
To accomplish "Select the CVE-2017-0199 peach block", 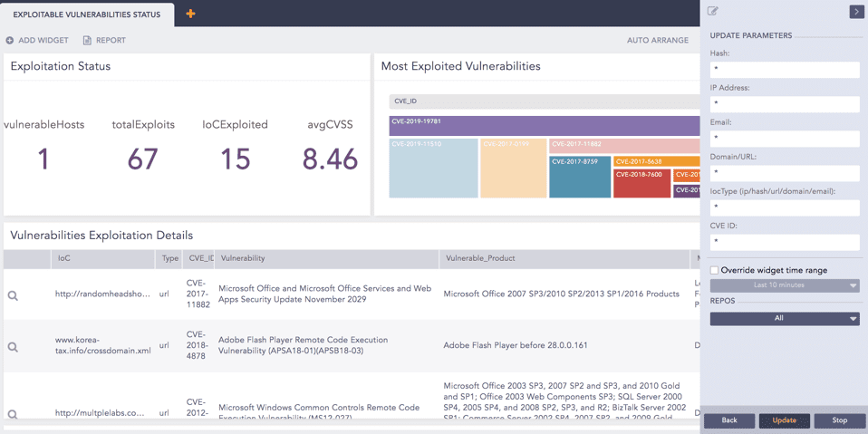I will (x=514, y=169).
